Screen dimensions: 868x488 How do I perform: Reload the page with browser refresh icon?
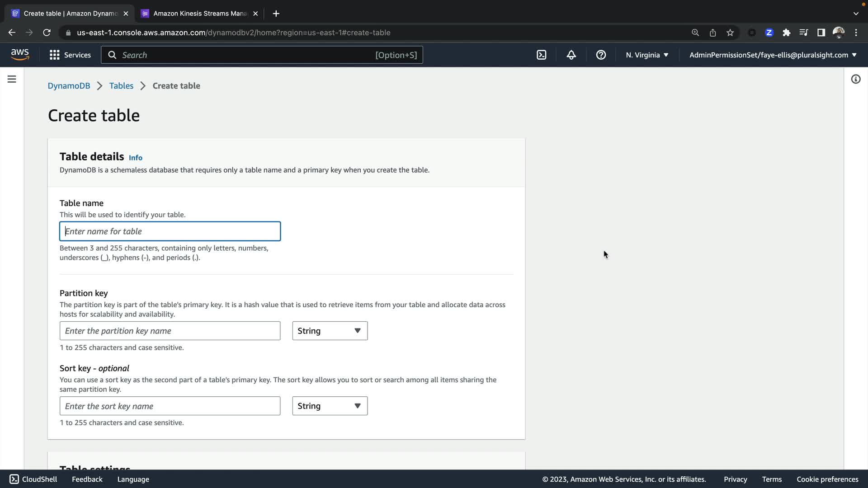47,33
